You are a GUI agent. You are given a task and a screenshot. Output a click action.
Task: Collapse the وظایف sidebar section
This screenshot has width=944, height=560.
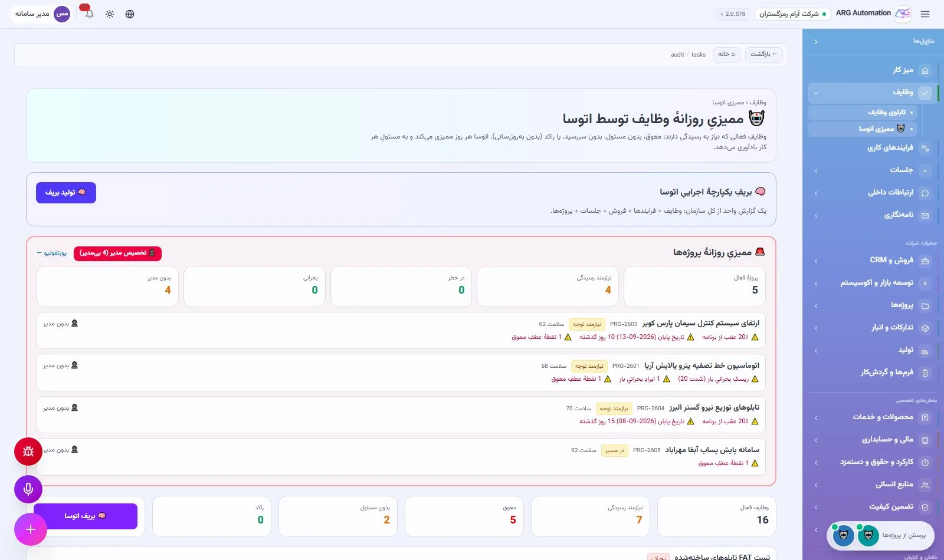(x=816, y=93)
